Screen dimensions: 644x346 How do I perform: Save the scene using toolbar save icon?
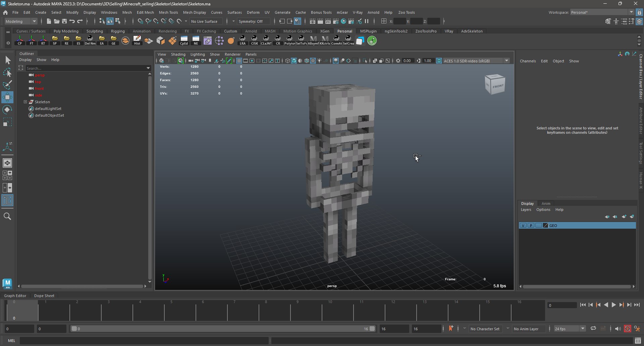pyautogui.click(x=64, y=21)
